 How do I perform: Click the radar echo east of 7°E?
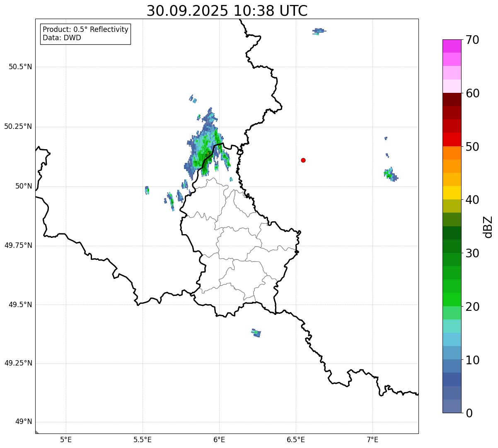click(390, 174)
